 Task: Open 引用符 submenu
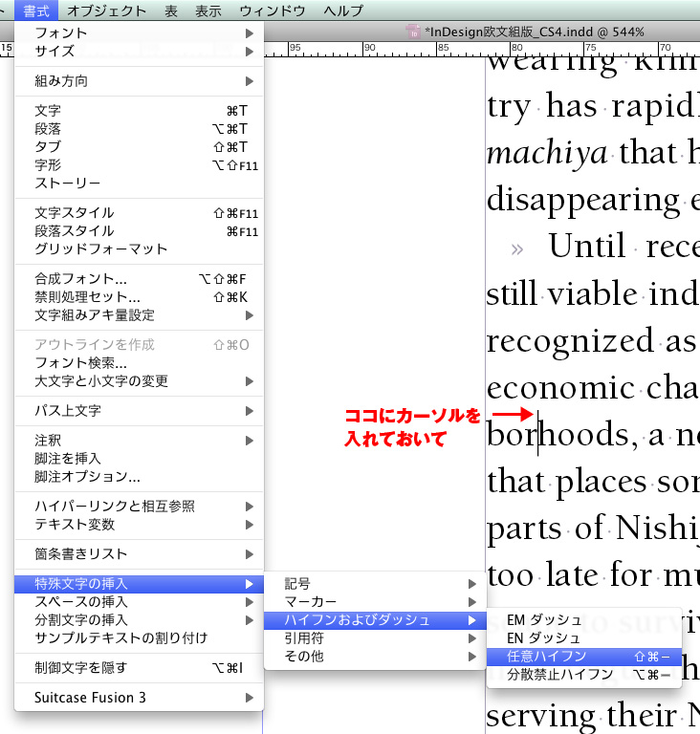375,638
